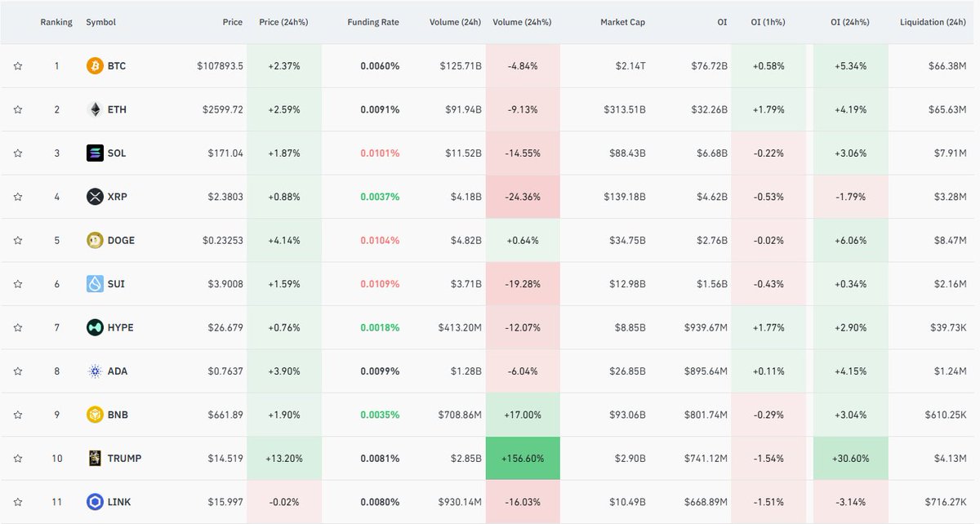
Task: Open the XRP coin logo
Action: click(95, 197)
